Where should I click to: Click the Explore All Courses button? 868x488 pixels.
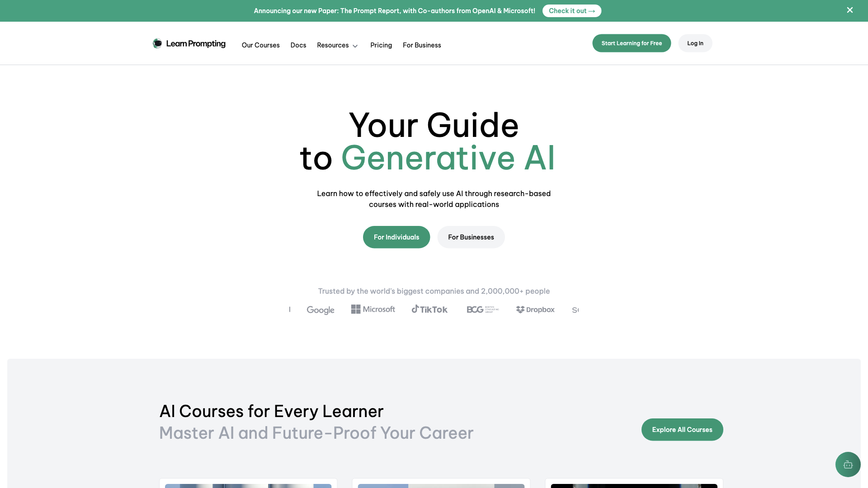pyautogui.click(x=682, y=429)
